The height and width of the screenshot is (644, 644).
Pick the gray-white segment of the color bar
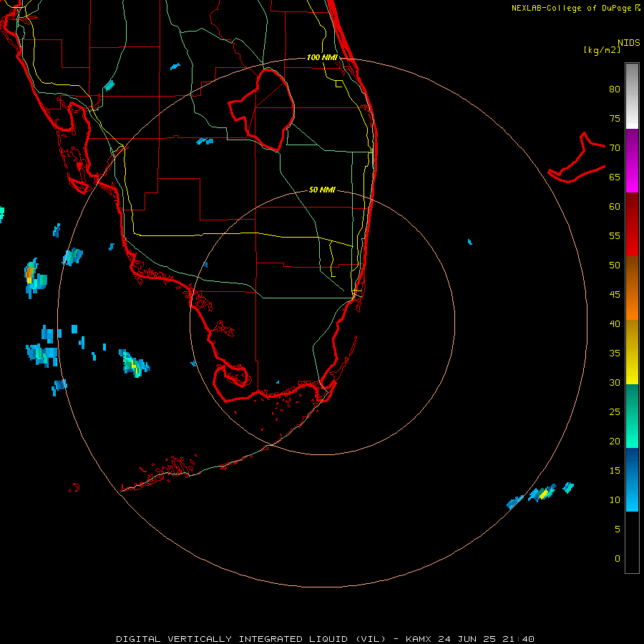pyautogui.click(x=632, y=96)
